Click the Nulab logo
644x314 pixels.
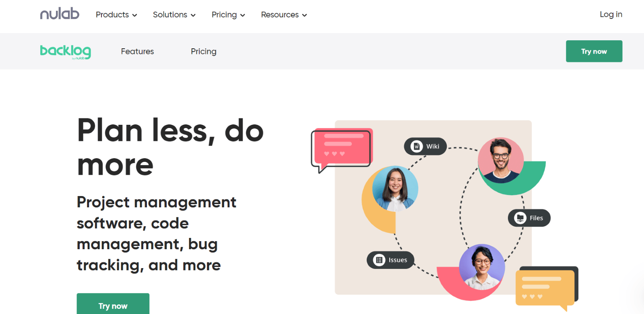60,14
